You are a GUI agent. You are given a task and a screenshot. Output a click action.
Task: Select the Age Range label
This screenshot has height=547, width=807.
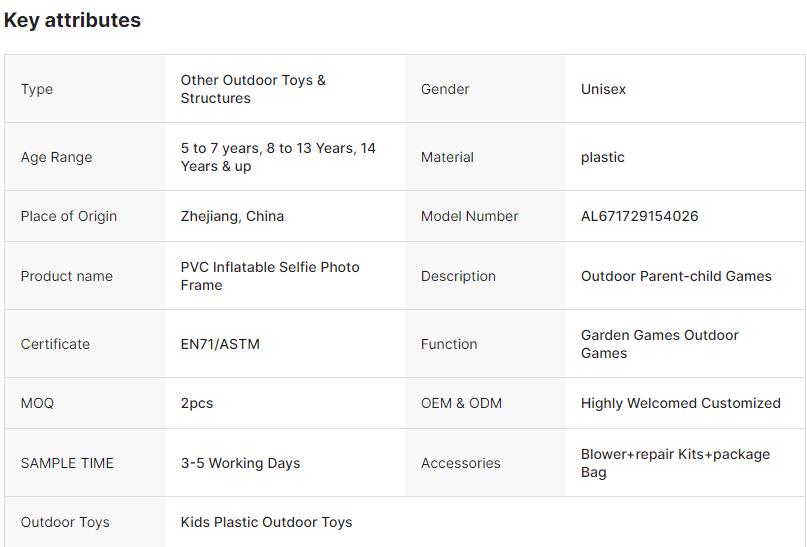pyautogui.click(x=56, y=157)
